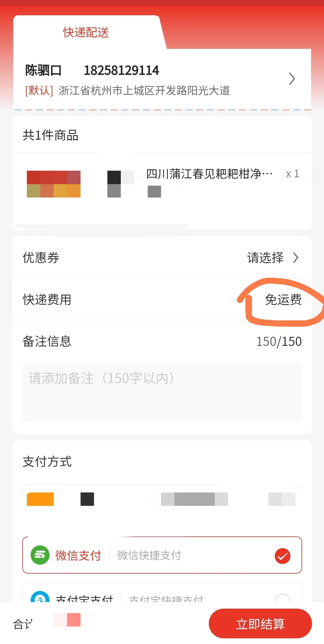Tap the 免运费 shipping fee label
The image size is (324, 644).
pyautogui.click(x=283, y=300)
